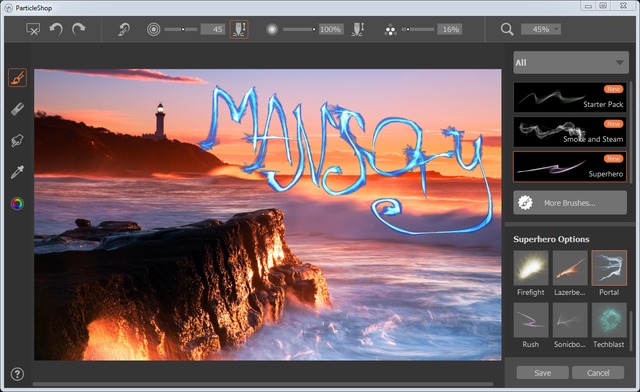The width and height of the screenshot is (640, 392).
Task: Select the Smoke and Steam brush pack
Action: click(570, 132)
